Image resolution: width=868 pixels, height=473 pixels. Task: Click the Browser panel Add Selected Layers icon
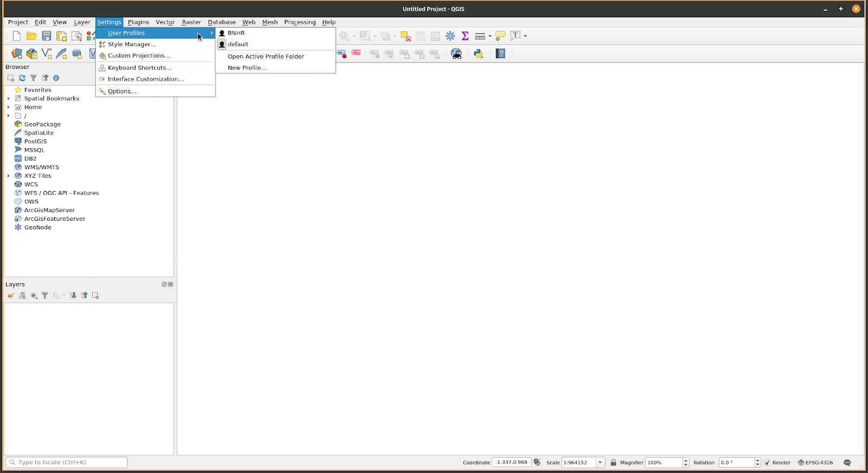[11, 78]
